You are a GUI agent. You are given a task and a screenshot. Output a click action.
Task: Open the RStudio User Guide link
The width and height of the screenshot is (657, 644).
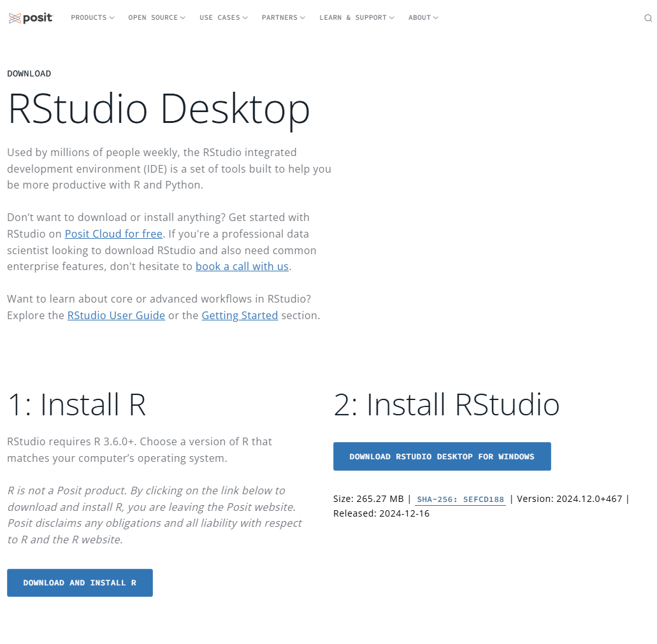(116, 315)
